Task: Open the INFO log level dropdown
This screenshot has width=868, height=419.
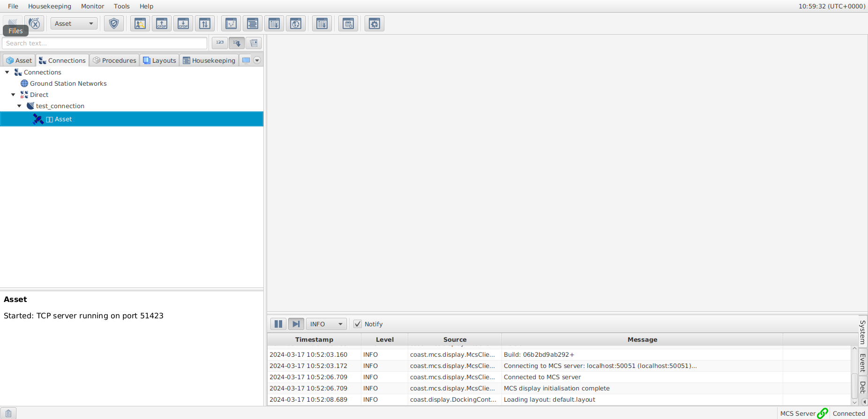Action: pos(326,324)
